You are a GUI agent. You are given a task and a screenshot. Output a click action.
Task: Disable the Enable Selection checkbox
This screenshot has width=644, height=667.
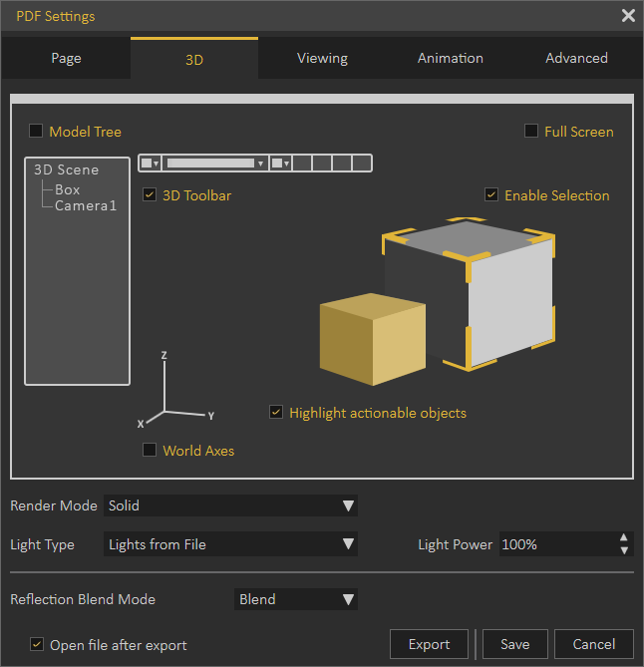491,194
